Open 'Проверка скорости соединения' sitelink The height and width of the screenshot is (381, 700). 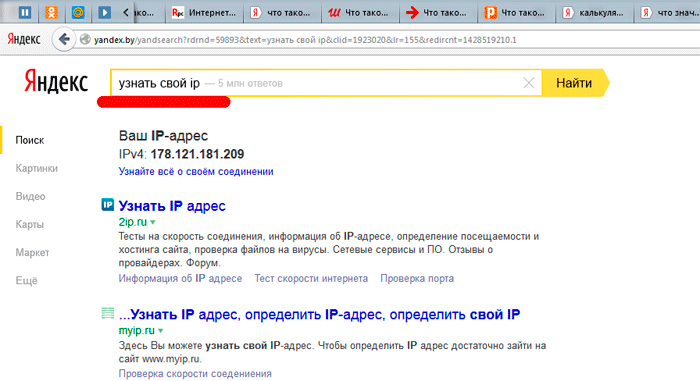(x=195, y=374)
